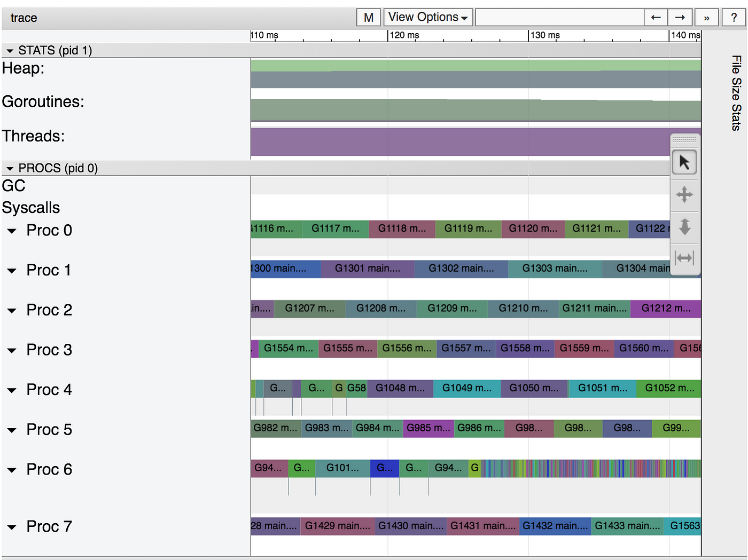Open the File Size Stats side tab
The width and height of the screenshot is (748, 560).
pyautogui.click(x=736, y=93)
